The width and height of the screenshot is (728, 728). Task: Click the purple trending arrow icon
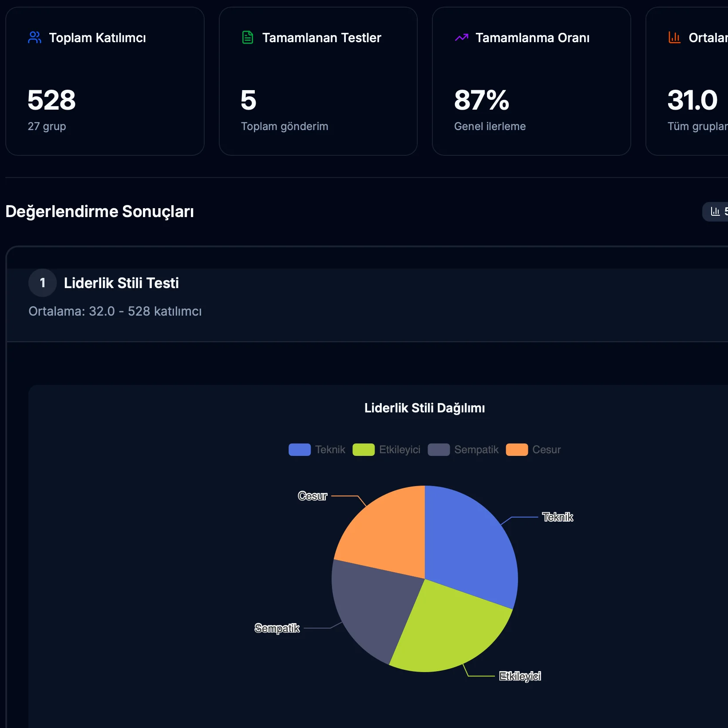point(461,38)
